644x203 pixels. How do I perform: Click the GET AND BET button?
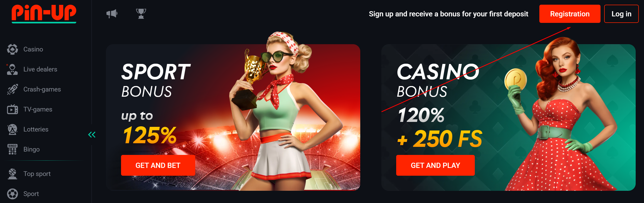(x=158, y=165)
